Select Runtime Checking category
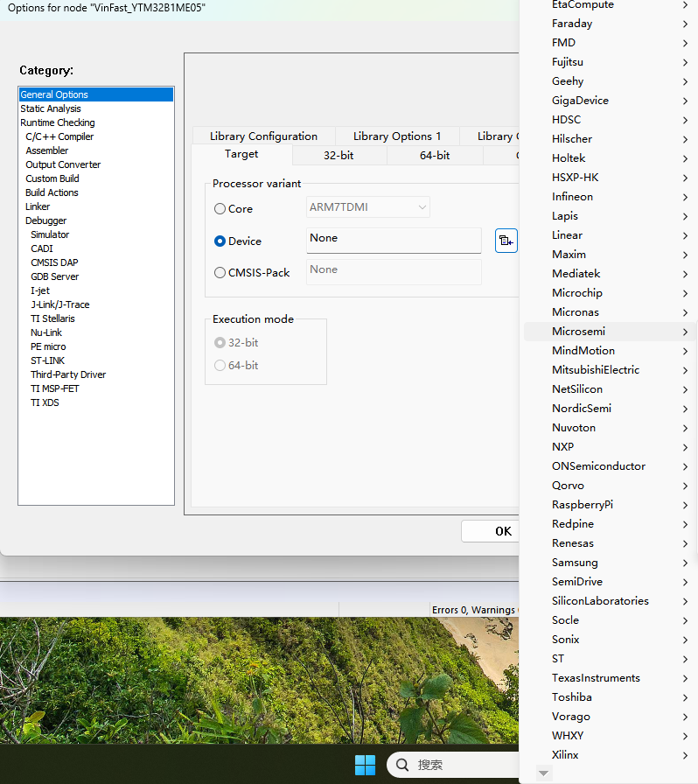The image size is (698, 784). [58, 122]
